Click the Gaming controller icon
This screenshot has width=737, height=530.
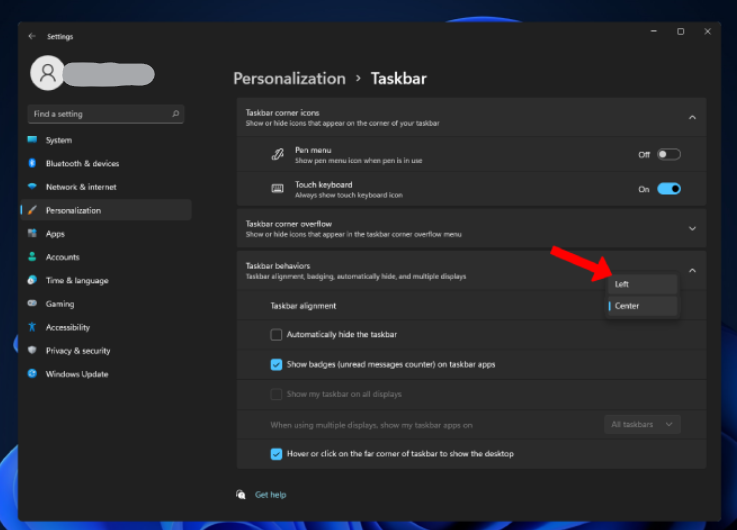tap(32, 304)
